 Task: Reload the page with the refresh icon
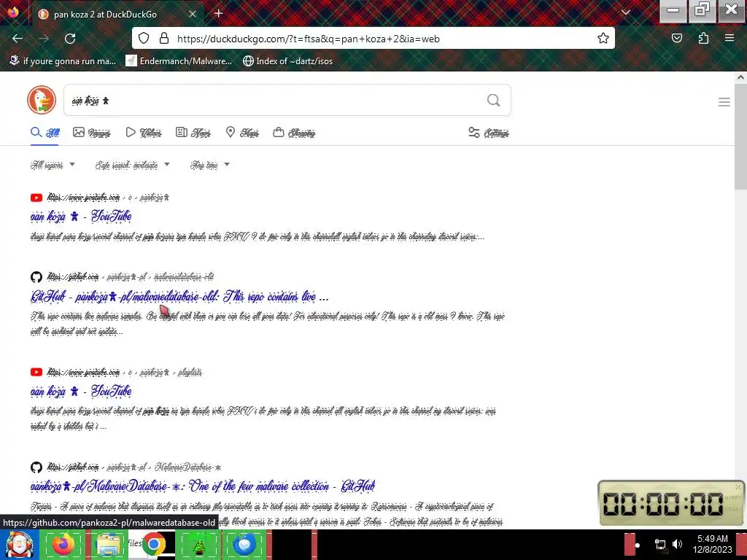coord(70,39)
